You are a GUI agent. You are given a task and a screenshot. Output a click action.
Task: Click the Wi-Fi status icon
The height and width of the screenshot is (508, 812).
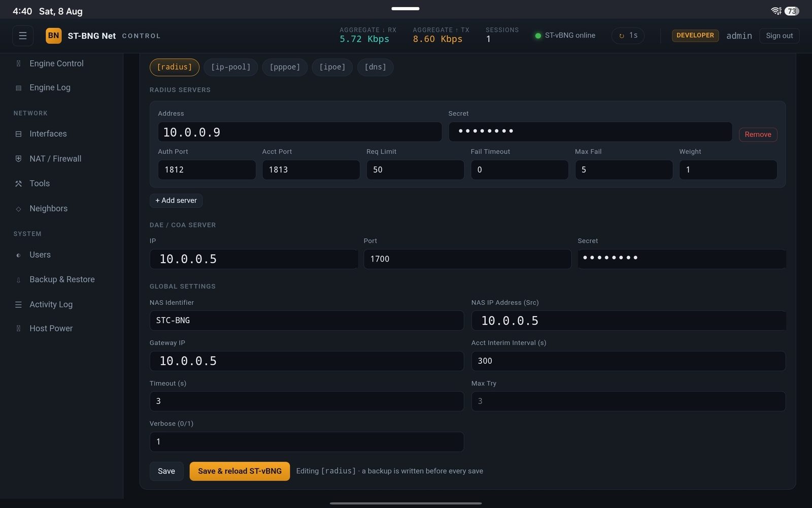776,11
